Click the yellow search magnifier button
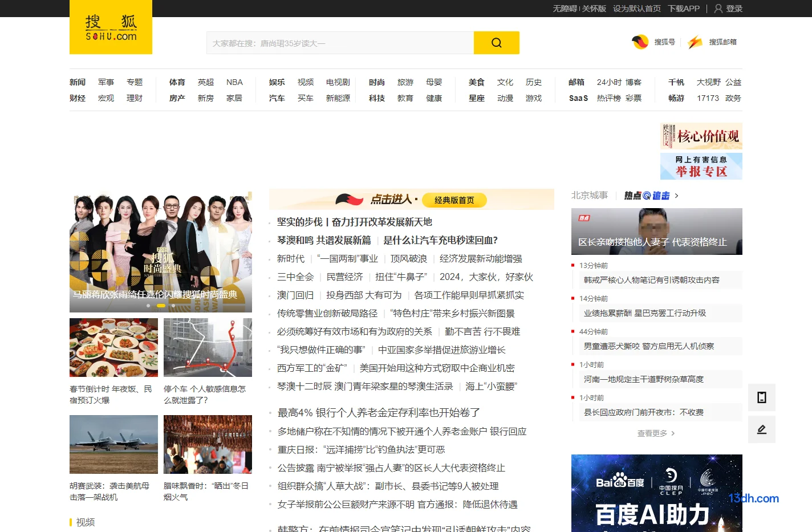The image size is (812, 532). (x=496, y=43)
